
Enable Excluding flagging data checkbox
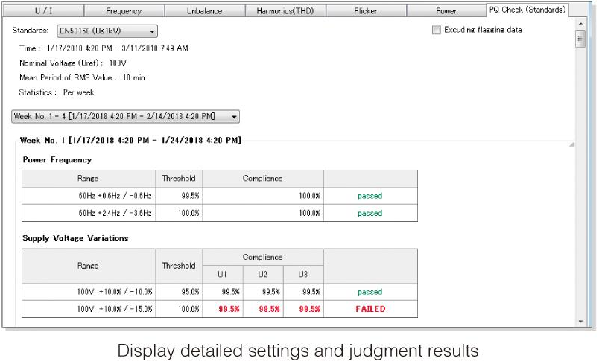point(437,30)
